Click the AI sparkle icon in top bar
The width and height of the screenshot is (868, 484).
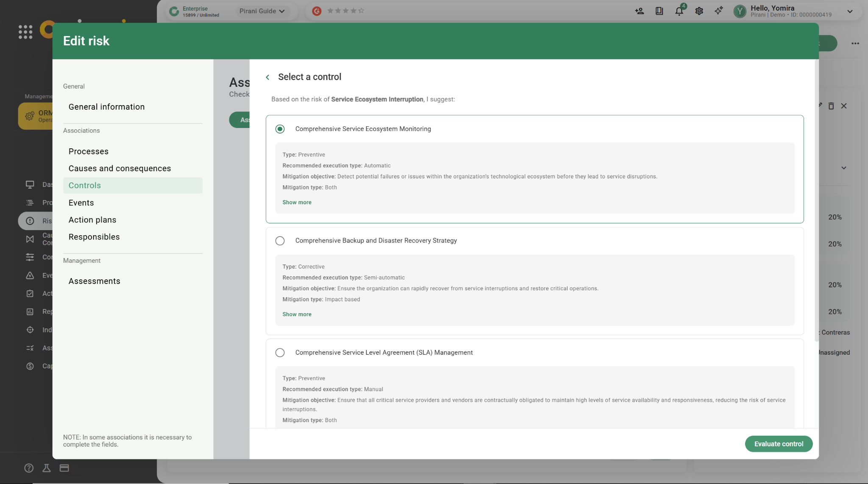(x=718, y=11)
